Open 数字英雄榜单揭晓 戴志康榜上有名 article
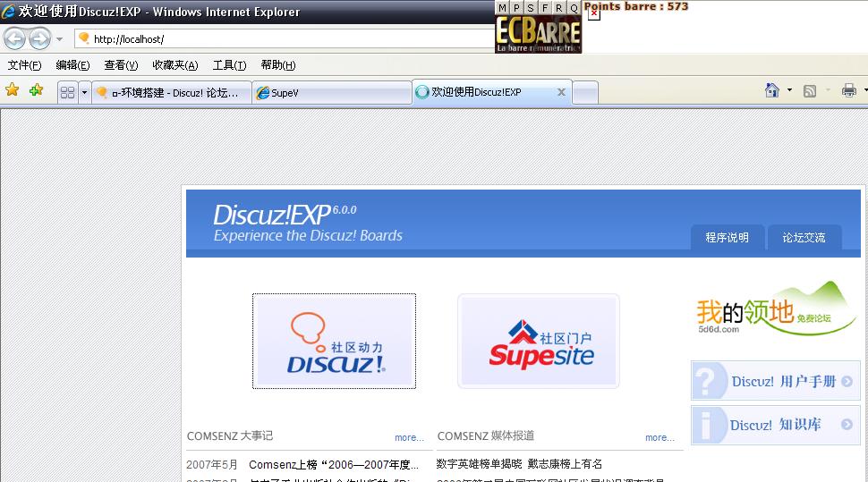The image size is (868, 482). click(519, 464)
